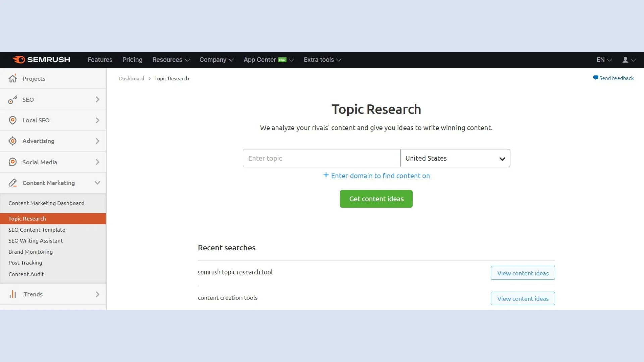Click the Semrush logo

pyautogui.click(x=41, y=60)
